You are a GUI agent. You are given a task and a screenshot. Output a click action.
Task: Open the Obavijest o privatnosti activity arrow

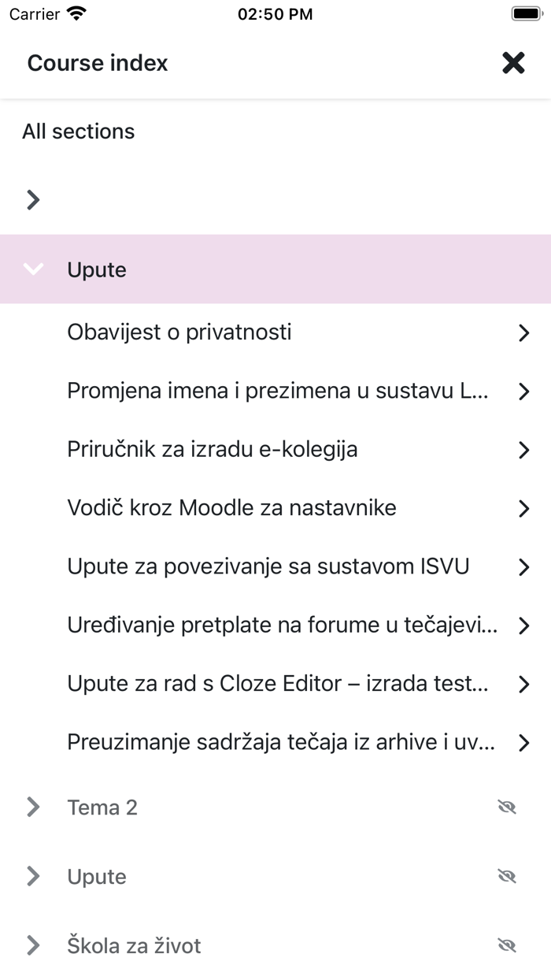[524, 333]
